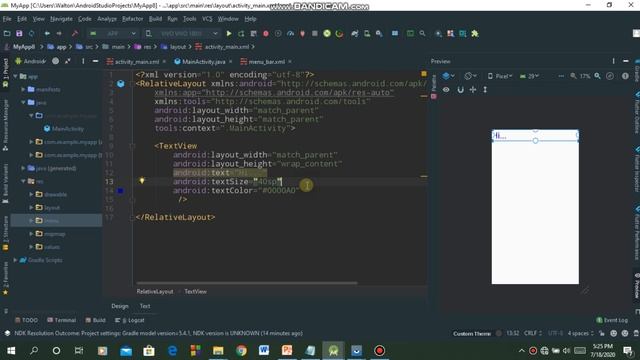
Task: Click the blue color swatch on line 14
Action: (x=120, y=191)
